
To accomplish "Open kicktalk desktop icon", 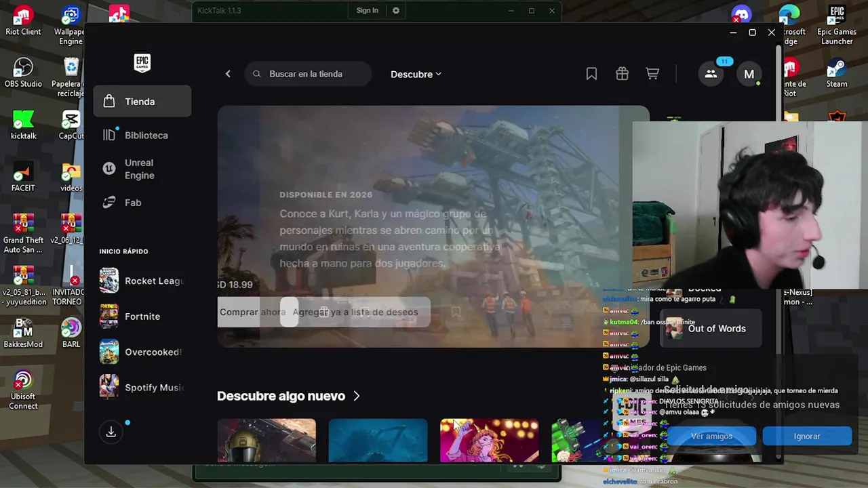I will [23, 125].
